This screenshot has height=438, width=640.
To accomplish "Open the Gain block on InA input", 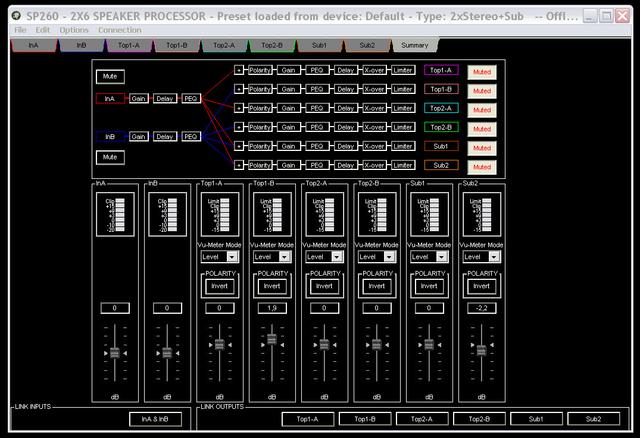I will click(138, 98).
